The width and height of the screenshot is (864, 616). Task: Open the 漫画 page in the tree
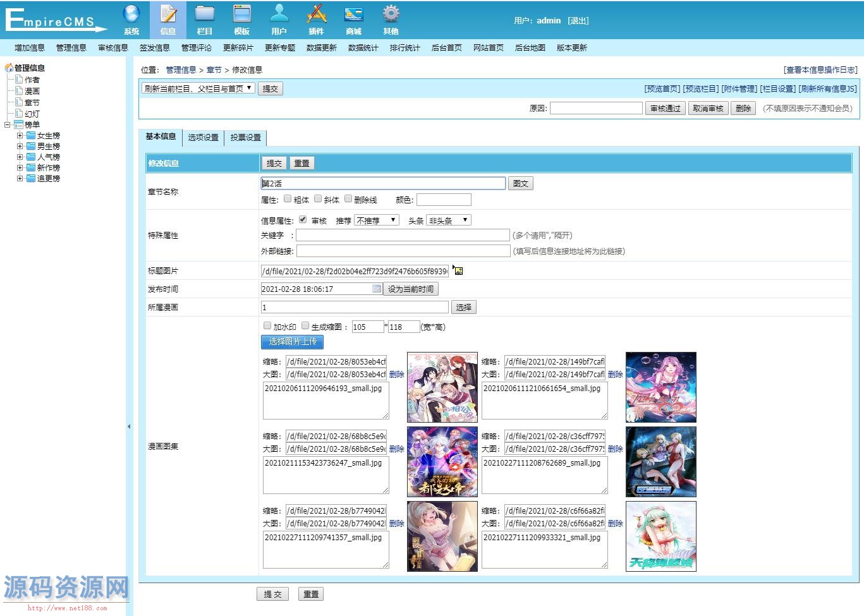pos(32,91)
